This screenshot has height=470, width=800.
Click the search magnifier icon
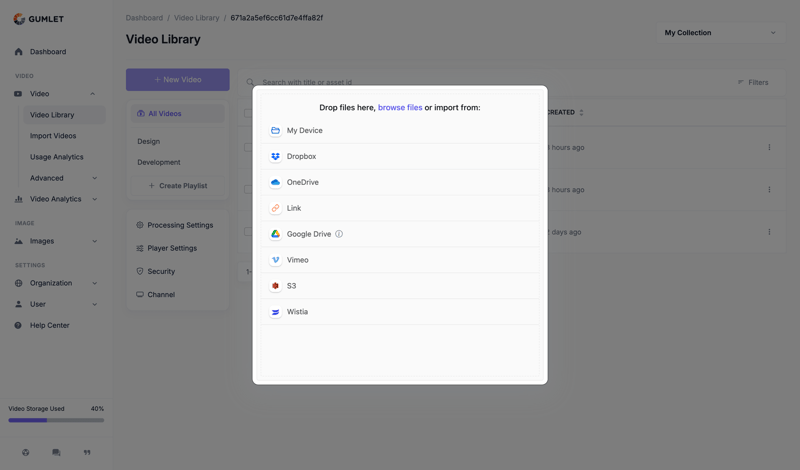point(250,82)
